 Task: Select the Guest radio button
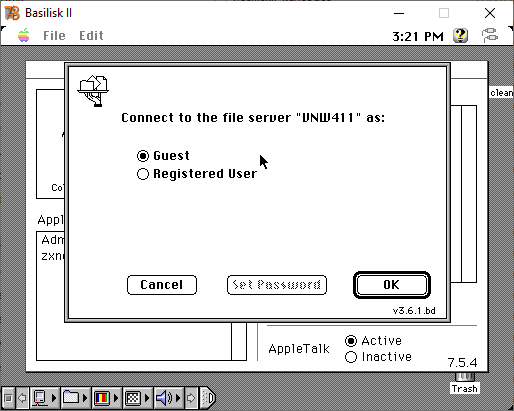point(143,156)
